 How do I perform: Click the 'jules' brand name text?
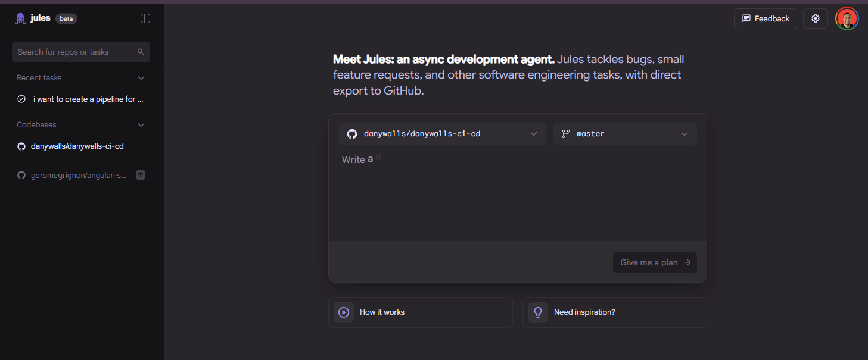pyautogui.click(x=41, y=18)
